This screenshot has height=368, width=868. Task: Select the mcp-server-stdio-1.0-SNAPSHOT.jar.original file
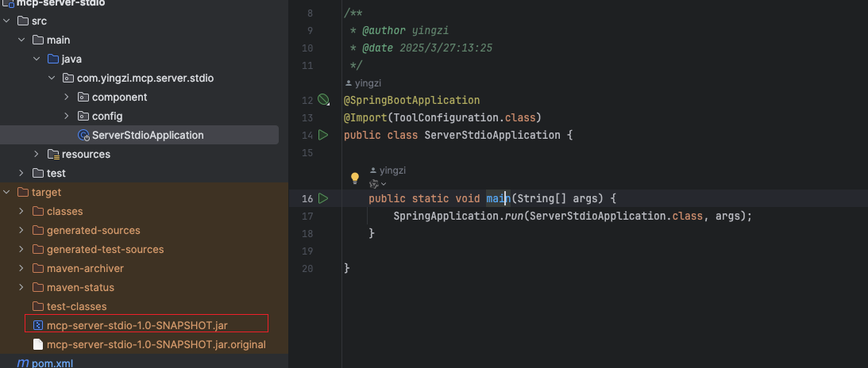tap(156, 344)
